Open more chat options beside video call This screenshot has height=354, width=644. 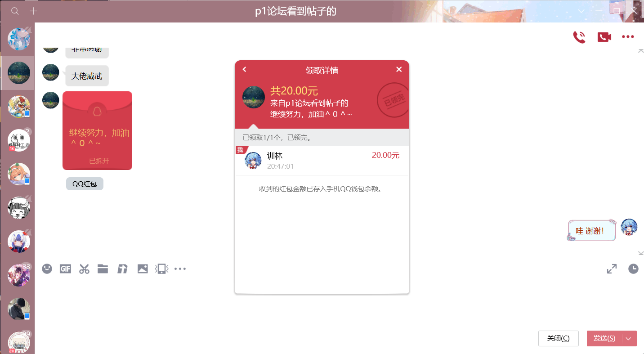[628, 37]
